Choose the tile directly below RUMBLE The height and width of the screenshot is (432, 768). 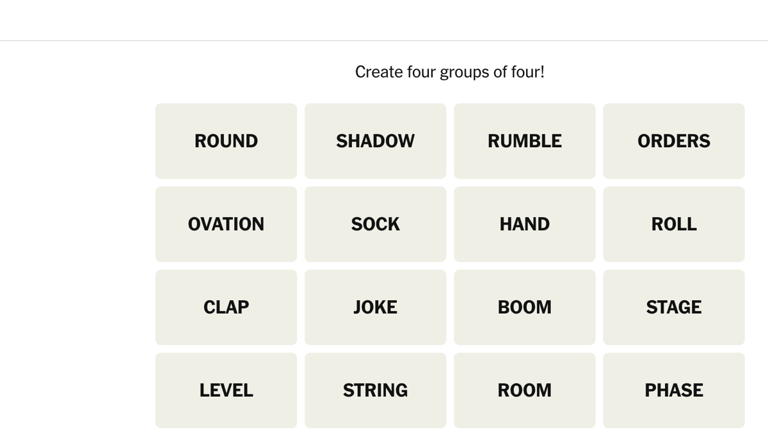pyautogui.click(x=524, y=224)
